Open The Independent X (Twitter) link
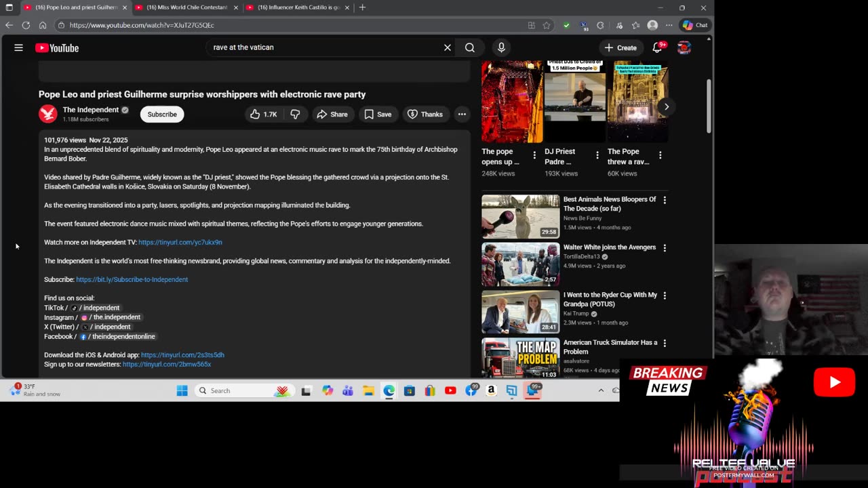868x488 pixels. click(106, 327)
